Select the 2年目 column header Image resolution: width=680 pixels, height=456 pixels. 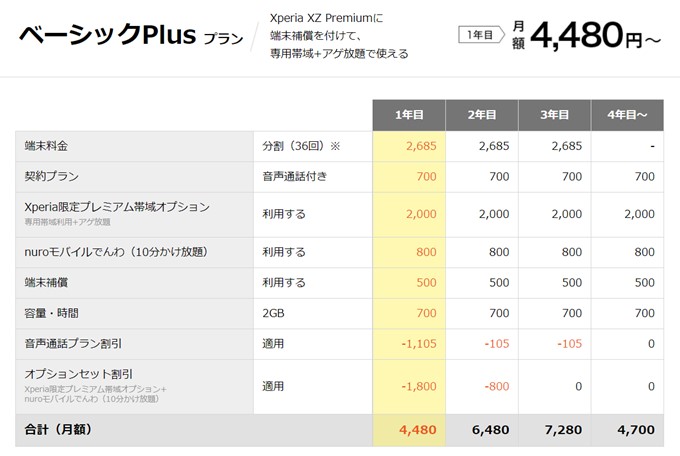coord(481,116)
